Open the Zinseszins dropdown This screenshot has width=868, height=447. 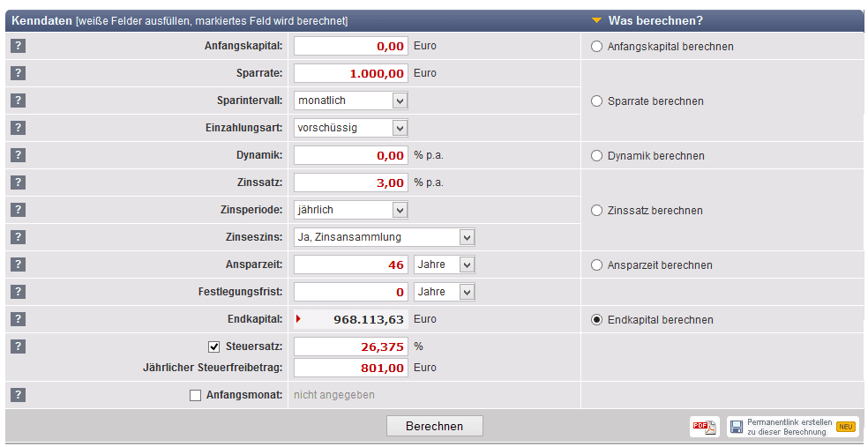click(384, 237)
